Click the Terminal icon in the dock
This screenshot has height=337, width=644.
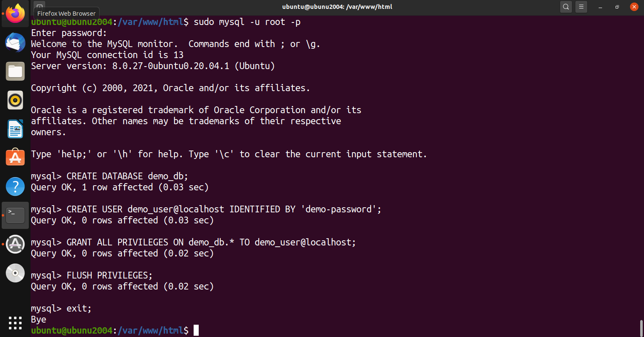pos(15,215)
